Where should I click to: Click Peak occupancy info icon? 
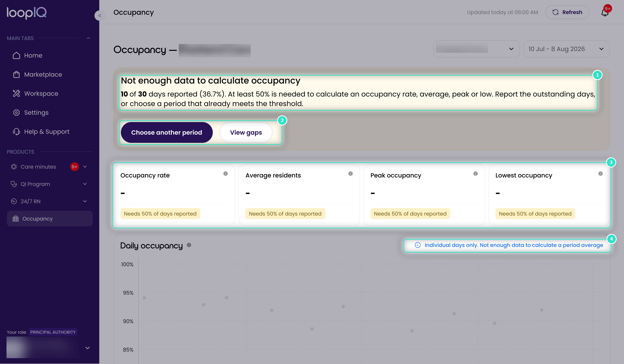pos(475,174)
